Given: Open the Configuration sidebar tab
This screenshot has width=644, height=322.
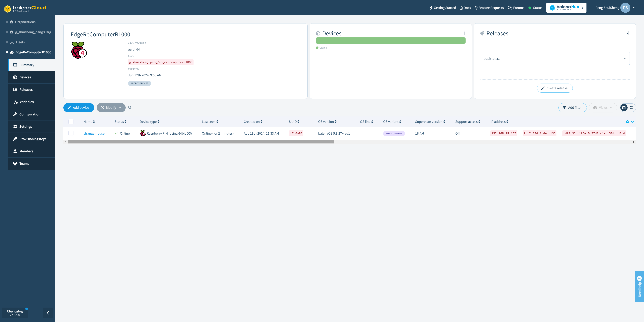Looking at the screenshot, I should (32, 114).
